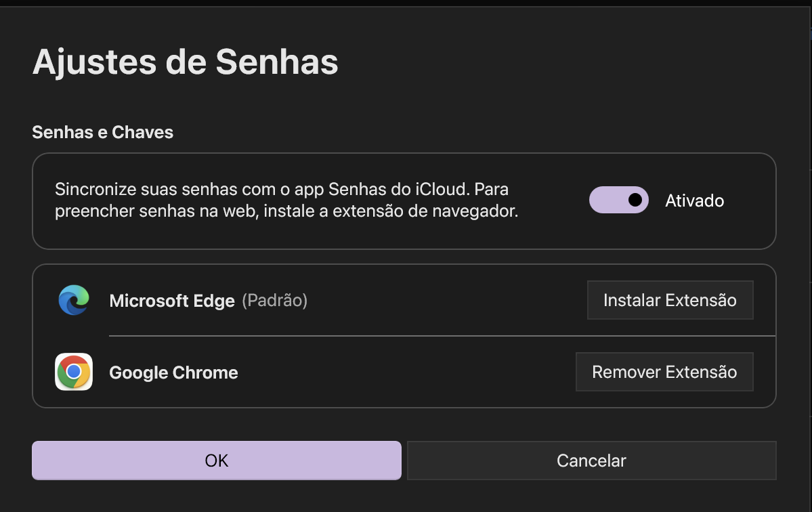Click the Google Chrome browser icon
Screen dimensions: 812x512
coord(74,372)
